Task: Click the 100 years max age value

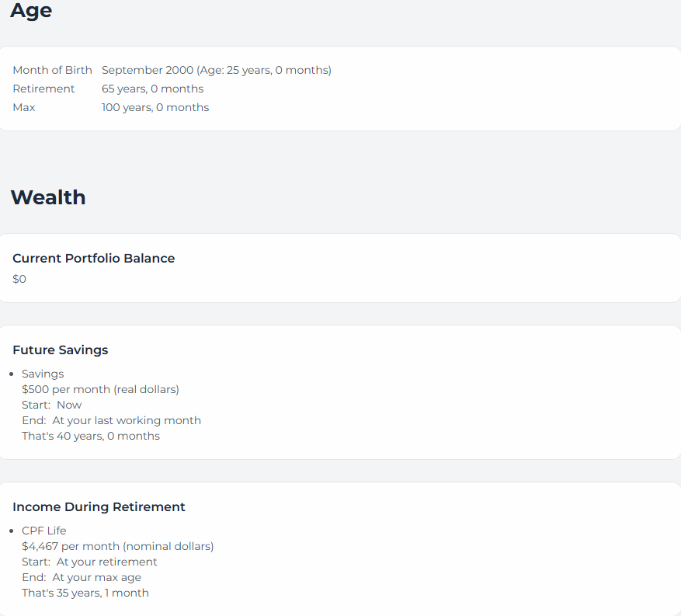Action: point(155,107)
